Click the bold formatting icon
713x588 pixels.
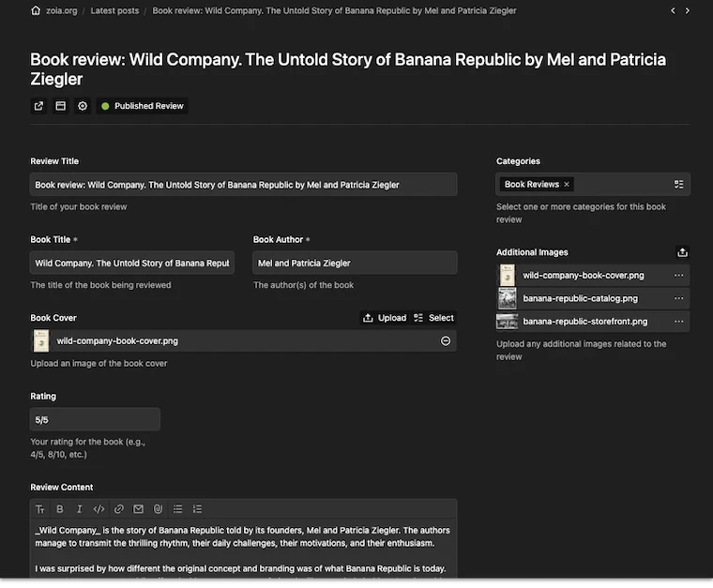click(x=60, y=509)
